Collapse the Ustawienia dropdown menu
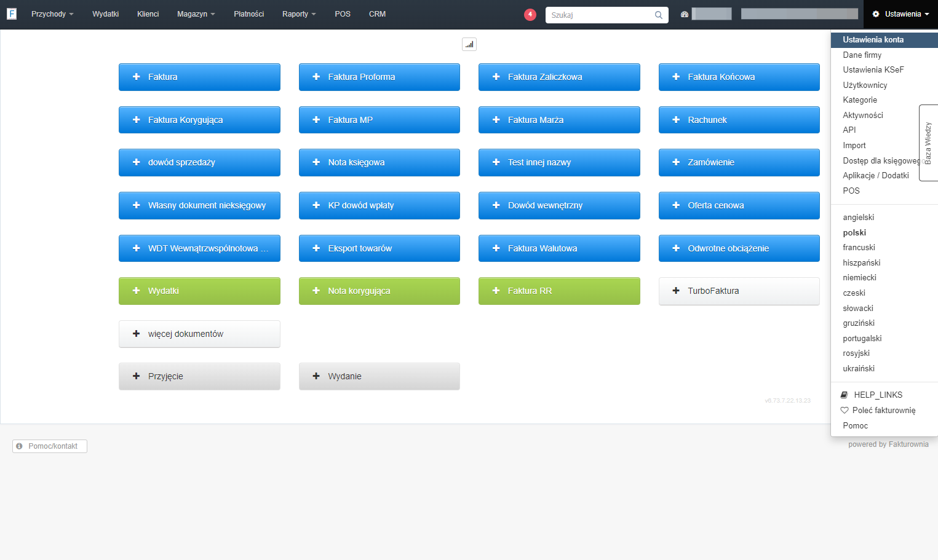 tap(900, 14)
